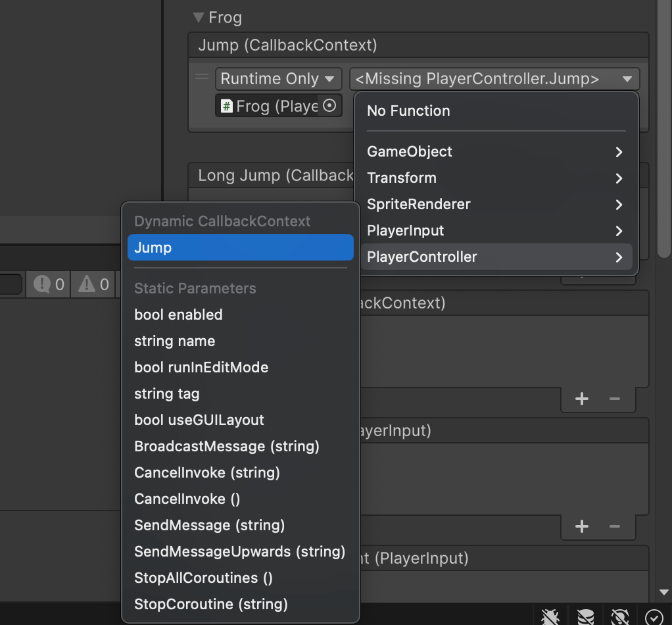Choose StopAllCoroutines () function

click(241, 578)
